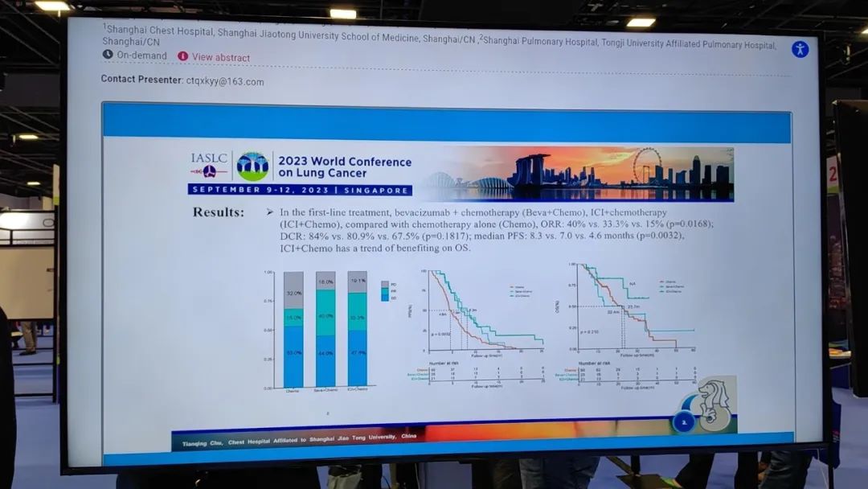Click the blue circular page number badge
The image size is (868, 489).
tap(683, 421)
